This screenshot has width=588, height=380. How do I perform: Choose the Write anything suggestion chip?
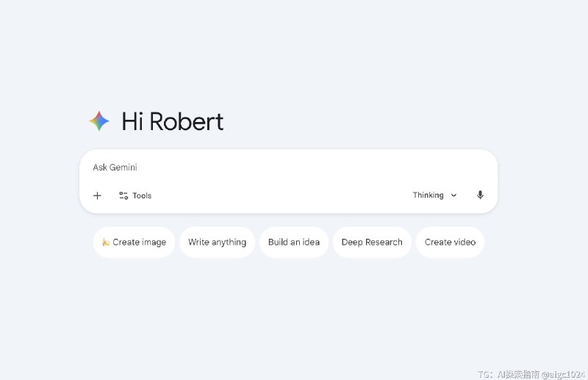coord(217,242)
